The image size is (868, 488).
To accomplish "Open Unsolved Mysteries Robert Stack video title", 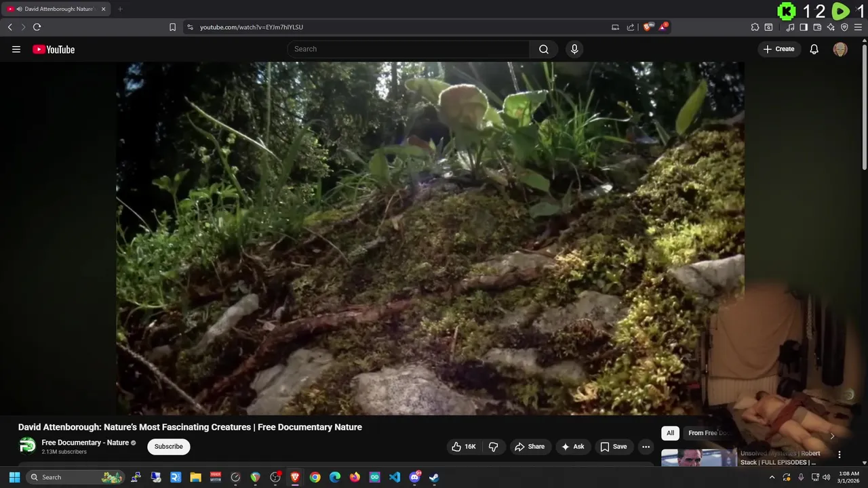I will point(780,457).
